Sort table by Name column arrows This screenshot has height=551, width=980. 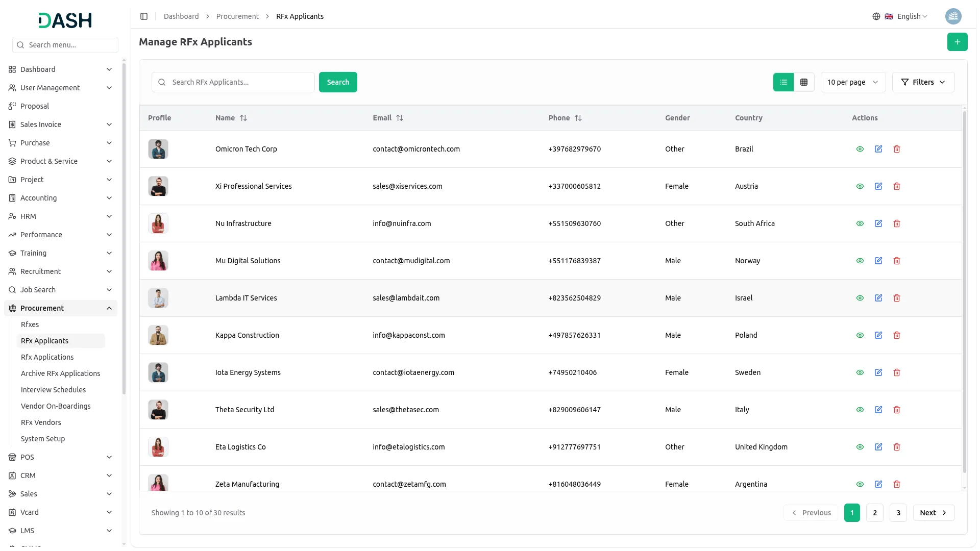coord(243,118)
